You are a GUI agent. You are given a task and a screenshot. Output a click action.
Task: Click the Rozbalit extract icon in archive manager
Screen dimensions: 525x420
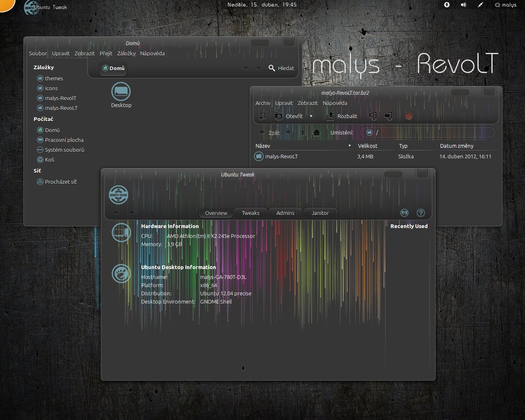click(330, 116)
